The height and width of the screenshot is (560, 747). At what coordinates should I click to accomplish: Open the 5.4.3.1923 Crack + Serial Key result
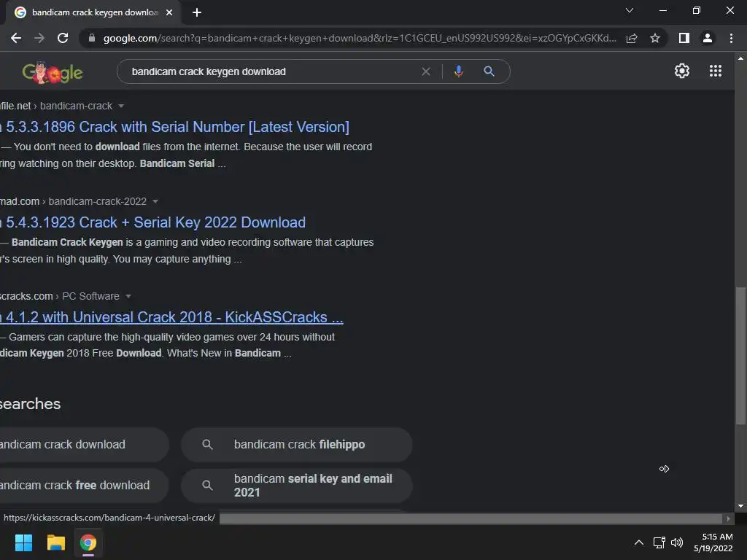pyautogui.click(x=153, y=222)
